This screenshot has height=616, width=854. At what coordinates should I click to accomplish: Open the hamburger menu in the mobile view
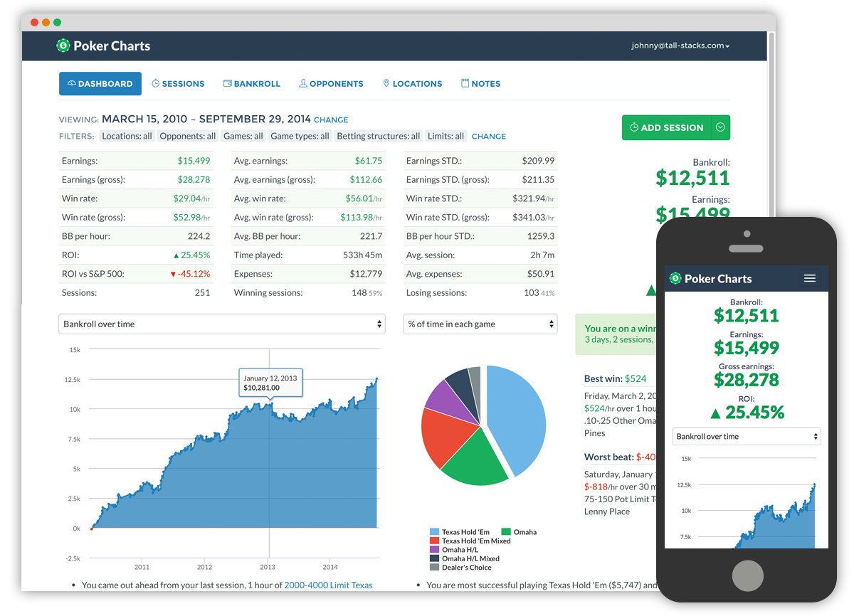pos(810,279)
